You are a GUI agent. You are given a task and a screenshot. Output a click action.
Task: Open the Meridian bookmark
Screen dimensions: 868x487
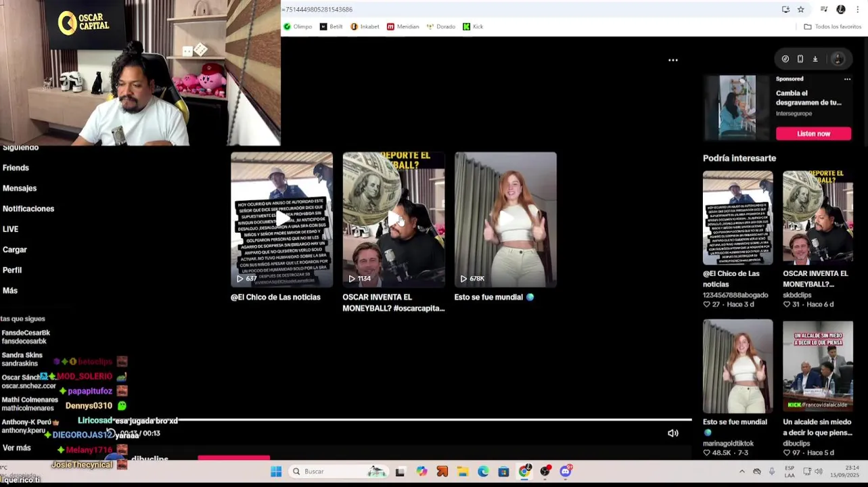tap(403, 26)
